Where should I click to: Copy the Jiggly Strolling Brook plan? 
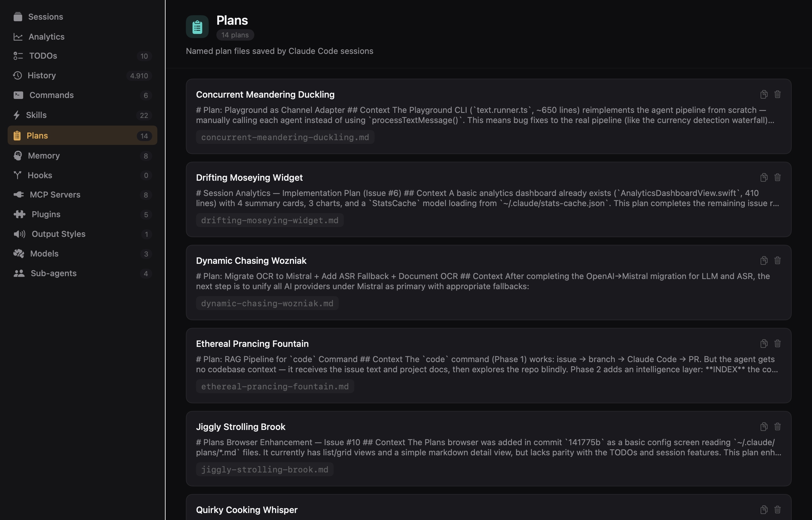point(764,426)
